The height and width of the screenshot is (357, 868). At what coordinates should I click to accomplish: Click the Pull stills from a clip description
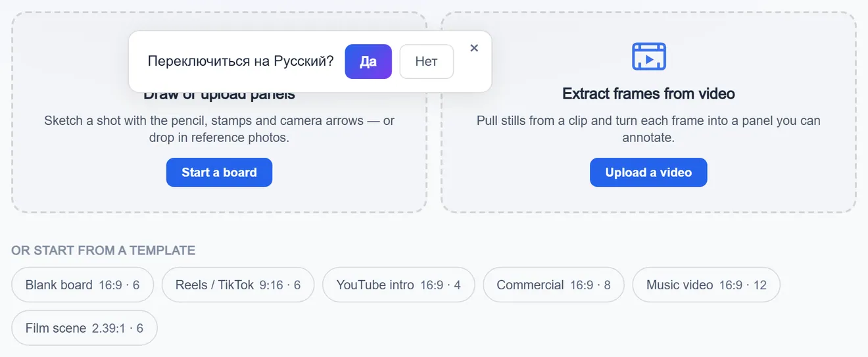pyautogui.click(x=648, y=130)
